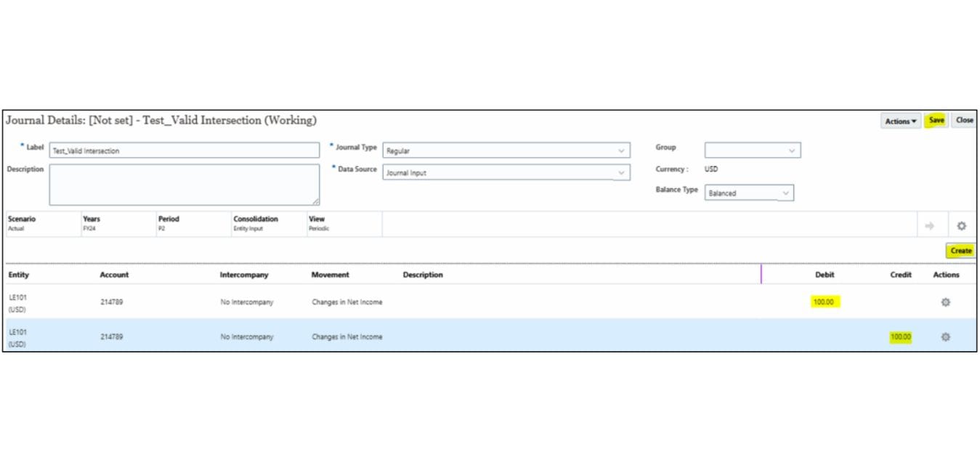Open the Actions menu dropdown
Screen dimensions: 980x463
click(x=899, y=121)
